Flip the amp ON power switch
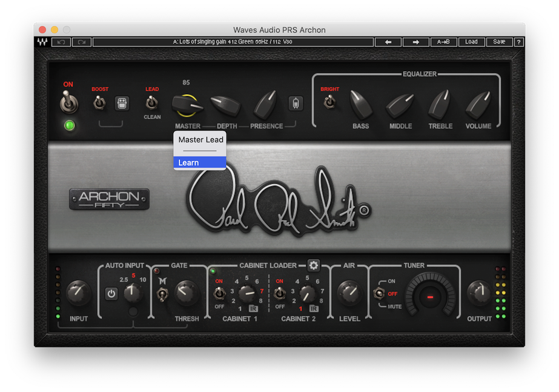The height and width of the screenshot is (392, 559). point(68,102)
